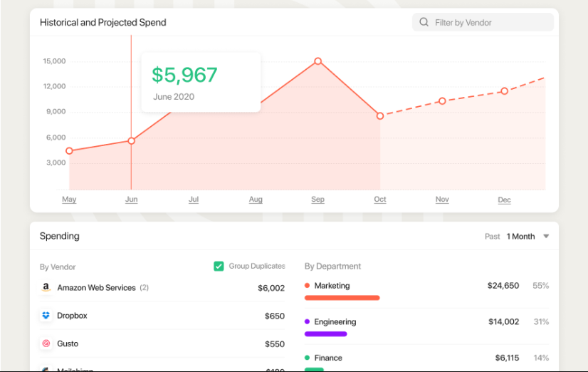
Task: Click the May axis label
Action: [69, 200]
